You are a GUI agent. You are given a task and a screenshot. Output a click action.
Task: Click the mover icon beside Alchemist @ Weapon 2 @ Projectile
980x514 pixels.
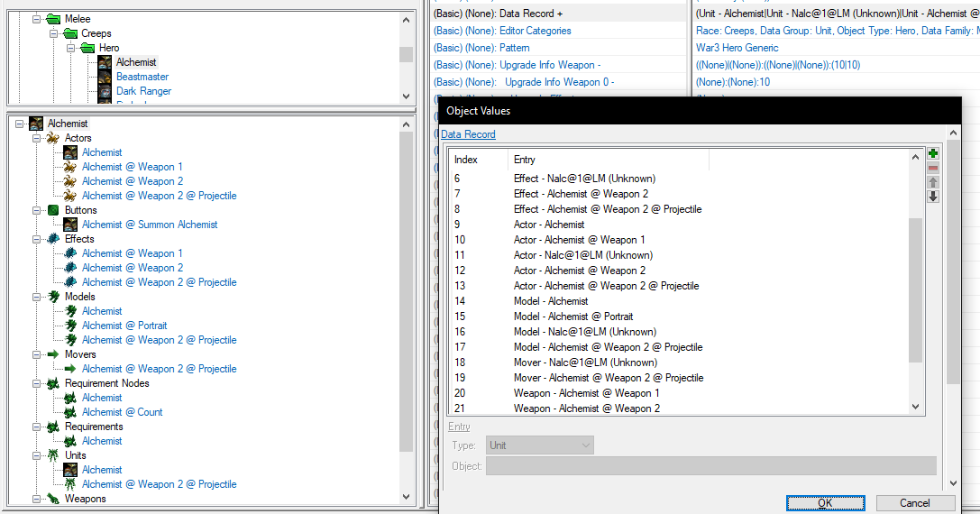click(x=70, y=369)
